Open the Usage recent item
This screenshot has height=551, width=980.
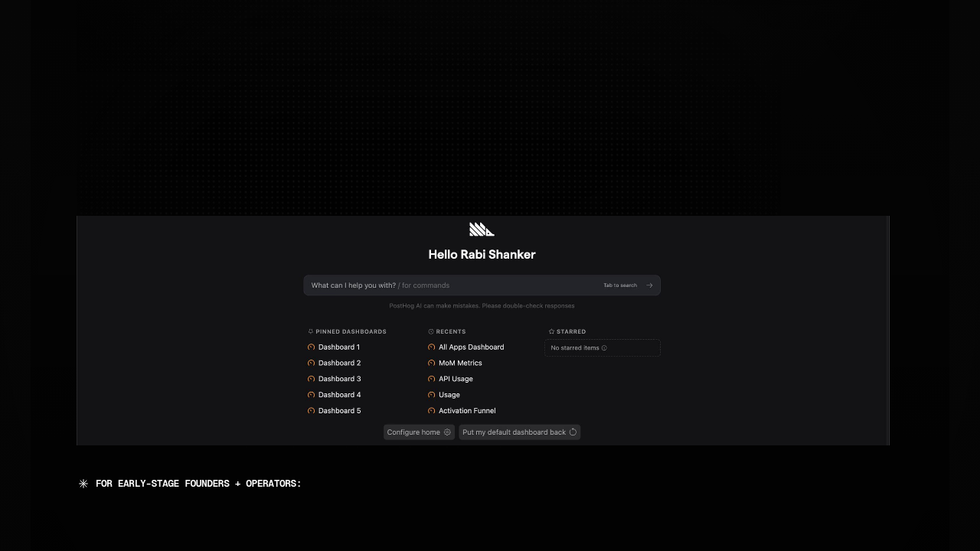pyautogui.click(x=449, y=395)
